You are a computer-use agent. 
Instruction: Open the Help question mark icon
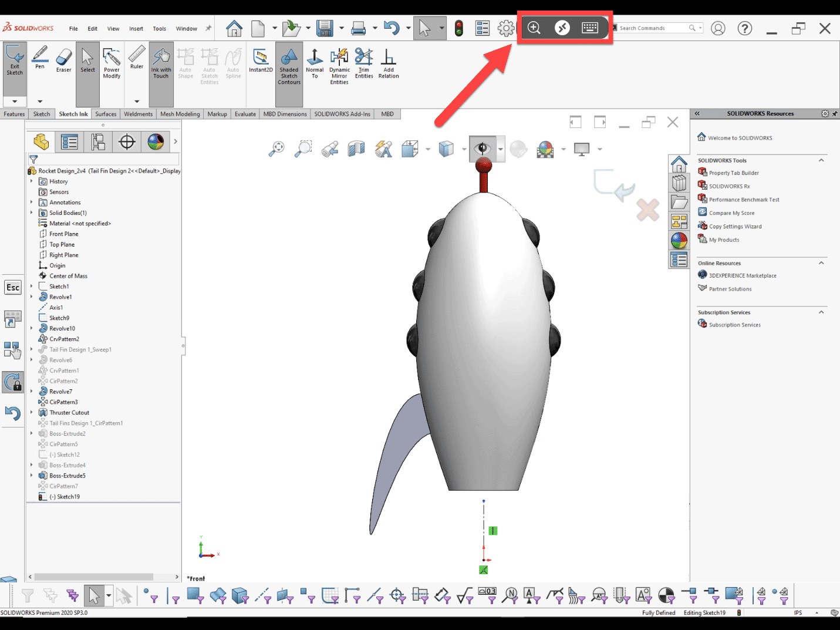pyautogui.click(x=745, y=28)
